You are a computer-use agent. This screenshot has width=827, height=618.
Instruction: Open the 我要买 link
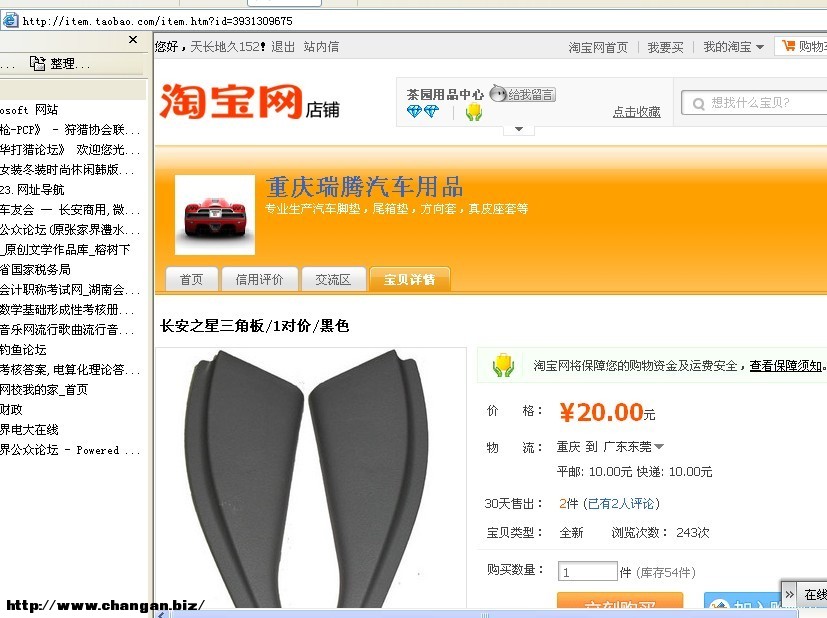click(x=666, y=47)
